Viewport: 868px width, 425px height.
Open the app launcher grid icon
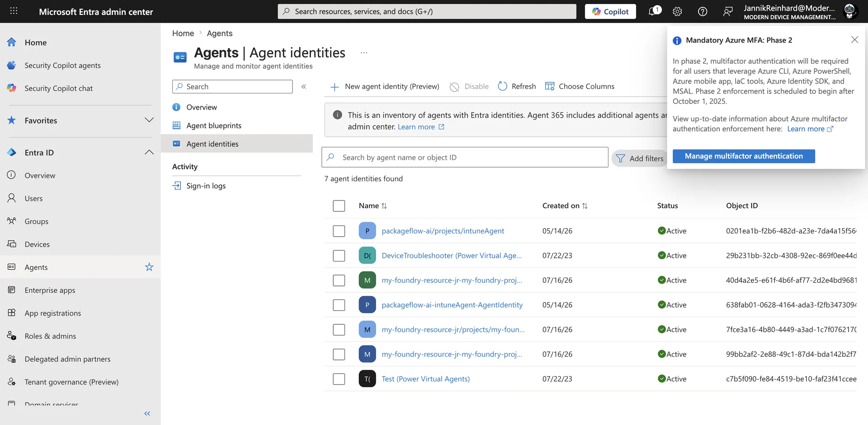click(x=14, y=11)
